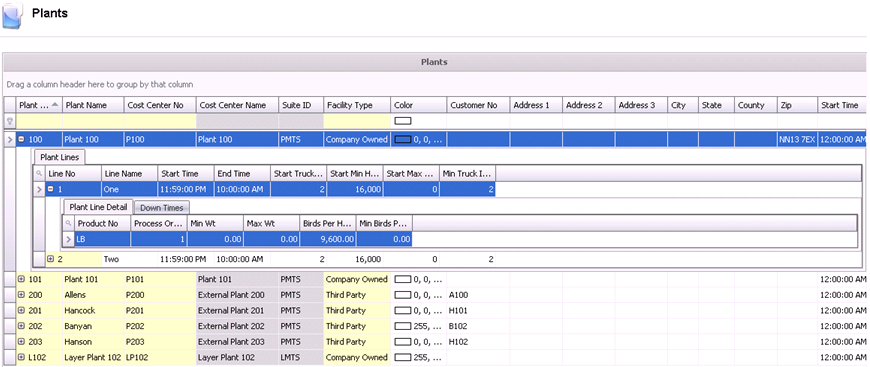
Task: Sort by Cost Center Name header
Action: (237, 105)
